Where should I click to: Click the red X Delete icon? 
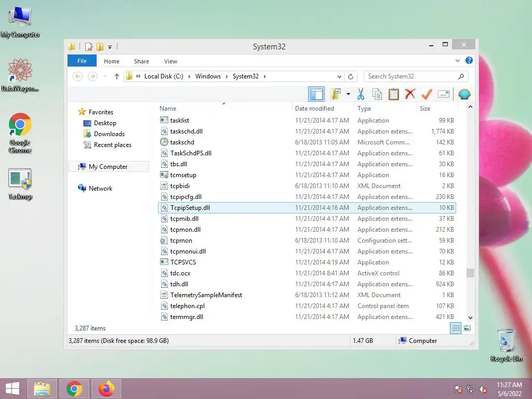pos(410,94)
